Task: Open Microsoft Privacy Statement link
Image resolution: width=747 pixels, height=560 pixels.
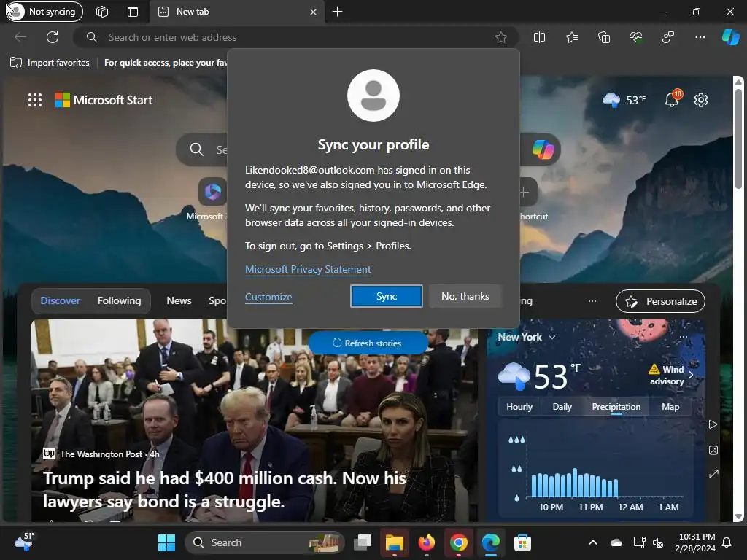Action: point(308,269)
